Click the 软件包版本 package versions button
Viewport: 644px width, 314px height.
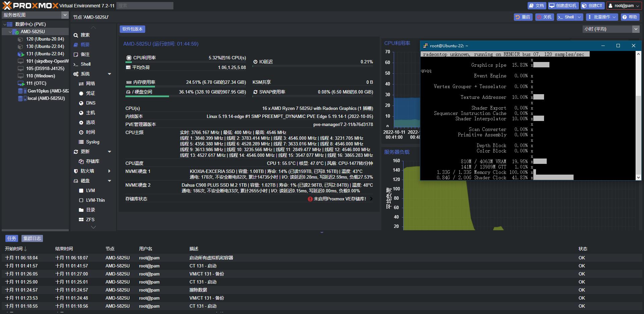click(132, 29)
